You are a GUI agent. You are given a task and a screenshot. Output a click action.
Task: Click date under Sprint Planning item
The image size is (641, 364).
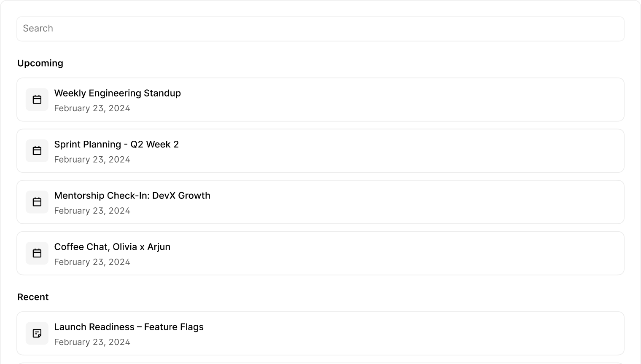(x=92, y=160)
